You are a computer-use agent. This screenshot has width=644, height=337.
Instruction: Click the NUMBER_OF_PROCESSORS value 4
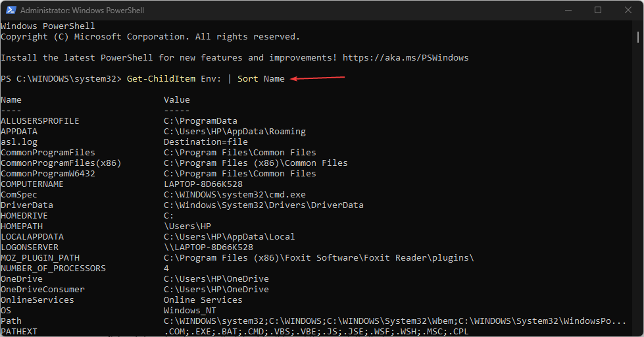[x=166, y=269]
